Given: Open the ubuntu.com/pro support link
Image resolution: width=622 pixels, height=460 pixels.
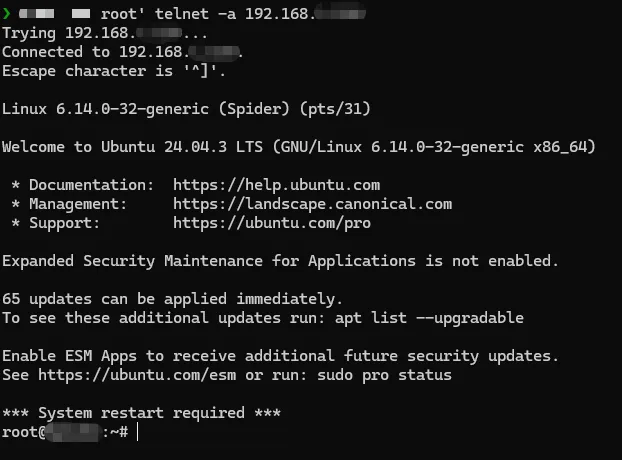Looking at the screenshot, I should [x=271, y=223].
